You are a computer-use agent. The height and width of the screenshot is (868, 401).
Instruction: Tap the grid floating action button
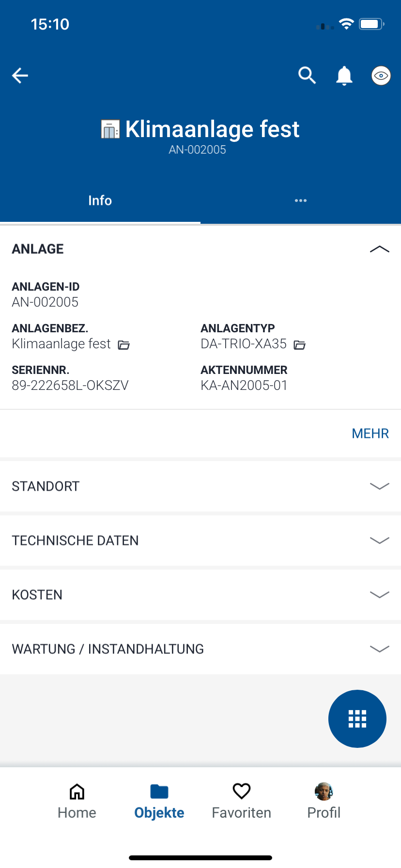pos(357,719)
